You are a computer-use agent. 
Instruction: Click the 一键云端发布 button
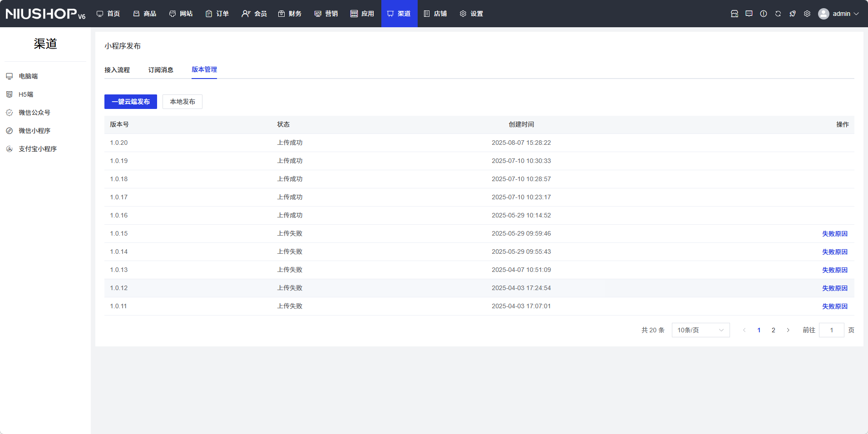(x=131, y=102)
